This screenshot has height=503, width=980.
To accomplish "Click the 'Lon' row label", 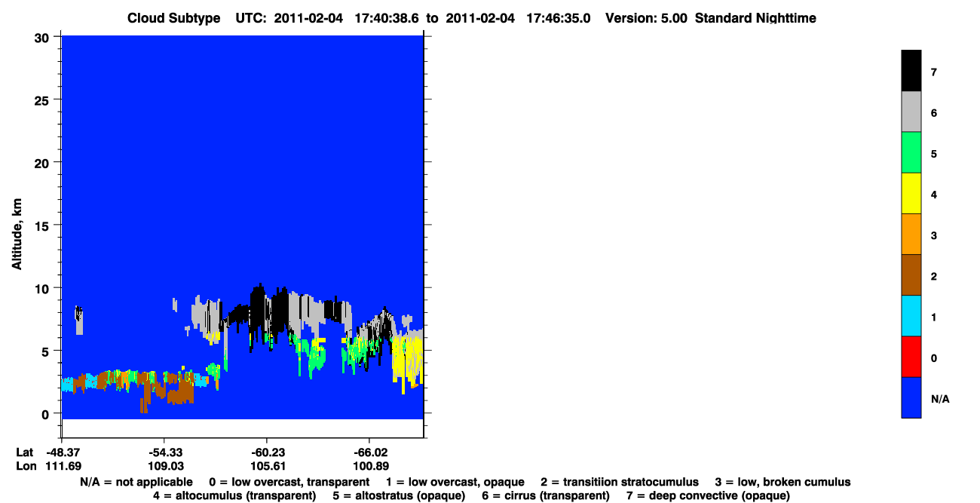I will [x=25, y=466].
